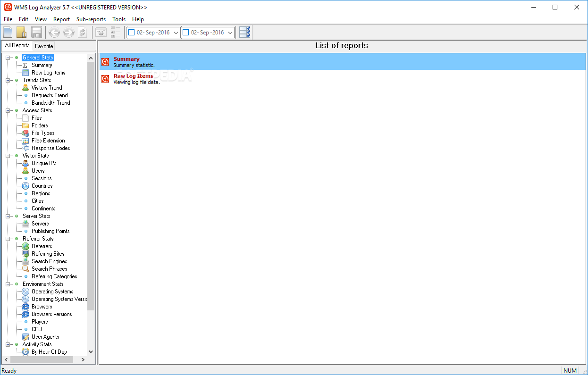The height and width of the screenshot is (375, 588).
Task: Click the horizontal scrollbar left arrow
Action: pyautogui.click(x=6, y=360)
